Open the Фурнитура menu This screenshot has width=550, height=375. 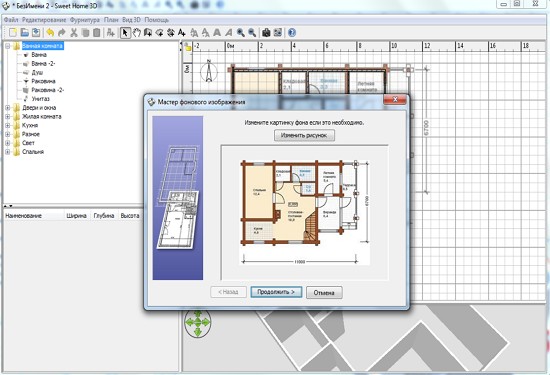(x=85, y=20)
